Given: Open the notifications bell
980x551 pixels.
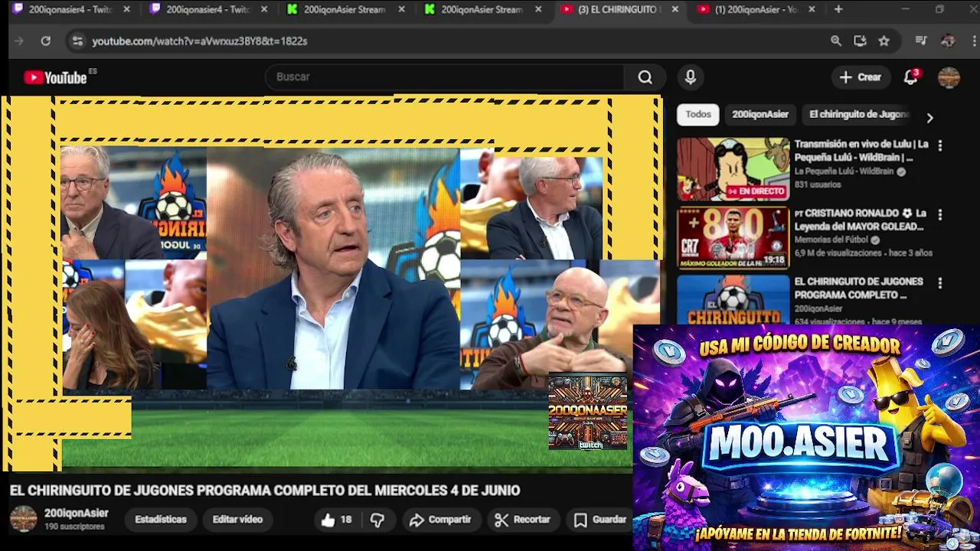Looking at the screenshot, I should point(910,77).
